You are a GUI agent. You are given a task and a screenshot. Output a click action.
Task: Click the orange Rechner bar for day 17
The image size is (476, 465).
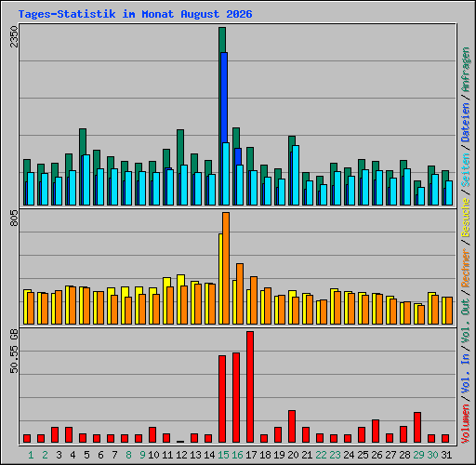254,300
